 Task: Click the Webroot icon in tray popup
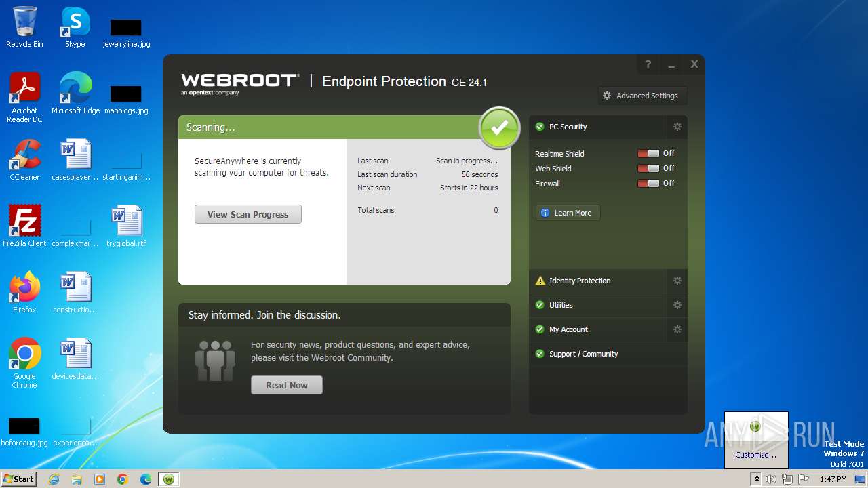755,426
